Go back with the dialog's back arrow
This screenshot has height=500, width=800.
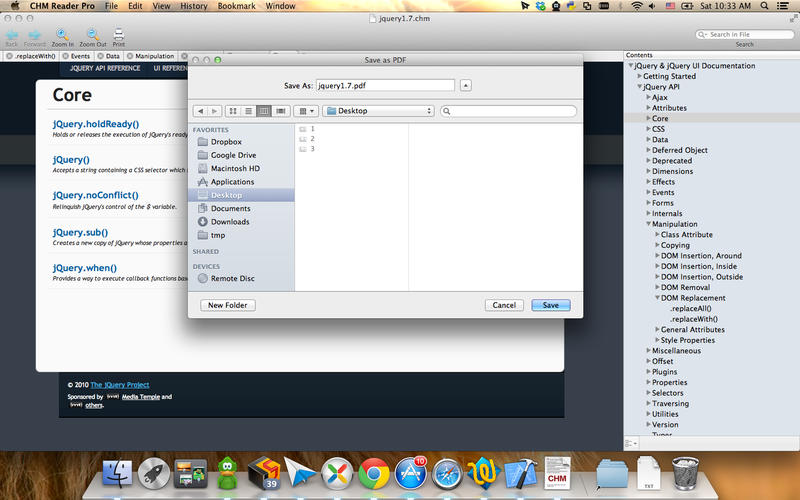click(201, 110)
